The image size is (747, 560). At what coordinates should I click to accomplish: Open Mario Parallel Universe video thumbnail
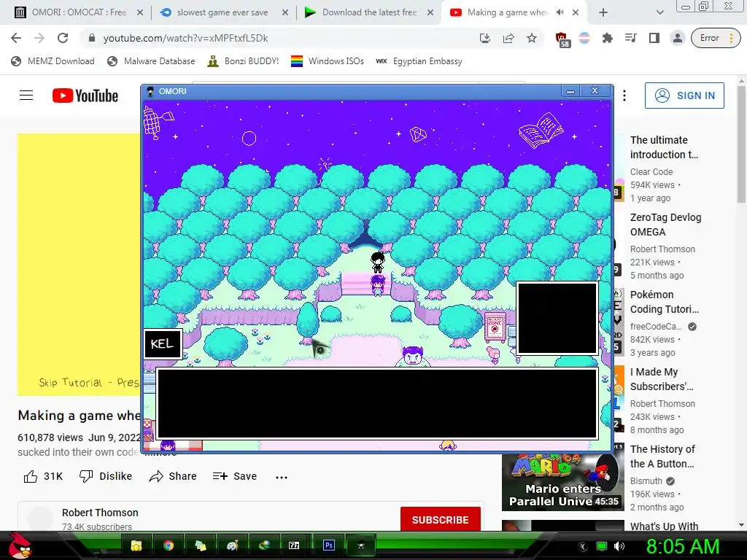click(x=562, y=483)
